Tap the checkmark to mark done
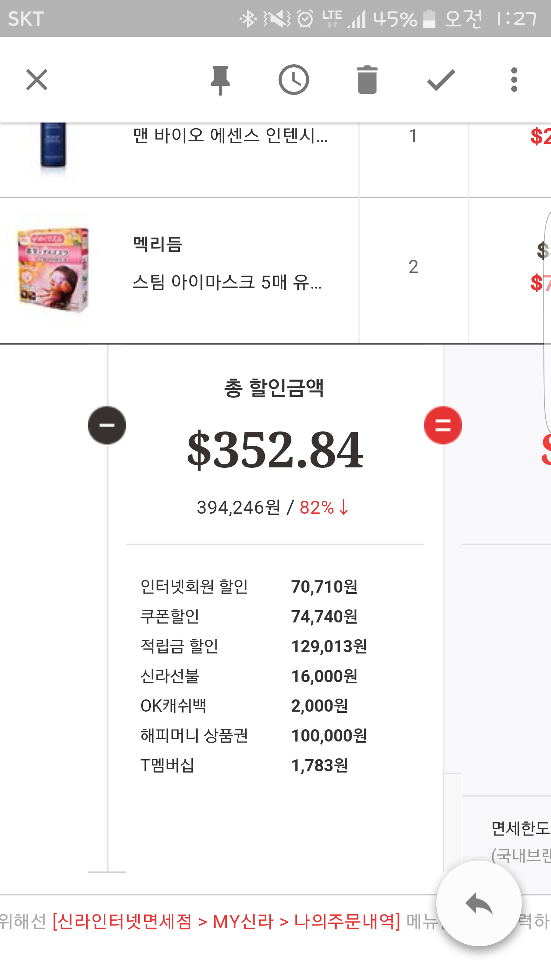 (441, 80)
